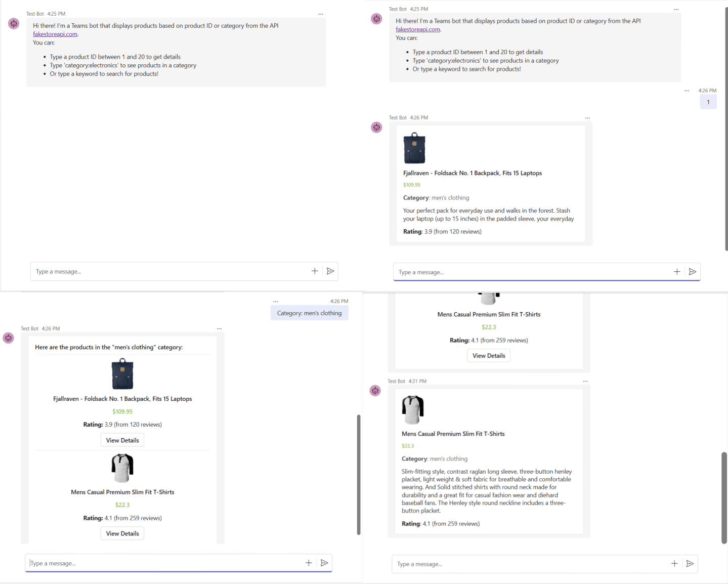The width and height of the screenshot is (728, 584).
Task: Focus message input in the welcome-only chat
Action: click(x=169, y=272)
